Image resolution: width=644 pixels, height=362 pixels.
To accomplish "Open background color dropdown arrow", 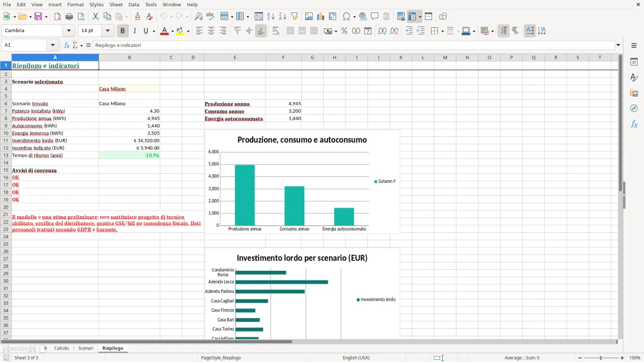I will [x=188, y=31].
